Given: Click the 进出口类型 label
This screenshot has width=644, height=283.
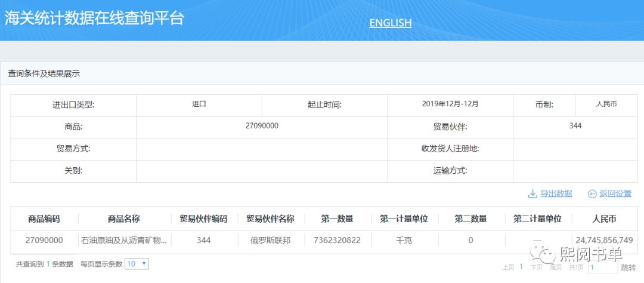Looking at the screenshot, I should 73,105.
